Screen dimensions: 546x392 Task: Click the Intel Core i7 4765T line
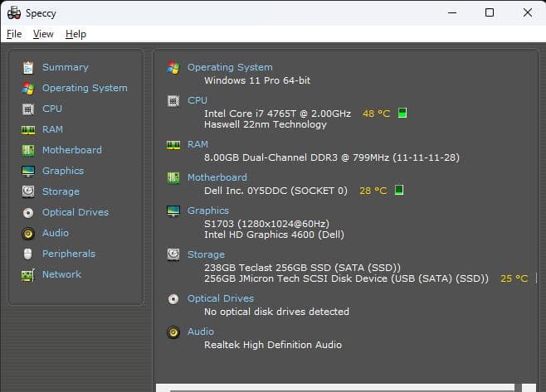[x=277, y=114]
